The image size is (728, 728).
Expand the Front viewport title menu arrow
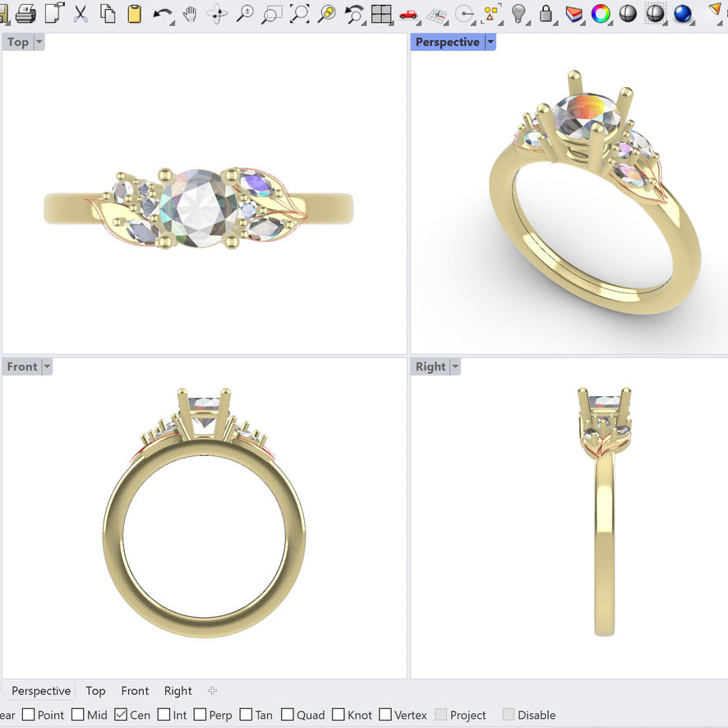[47, 366]
